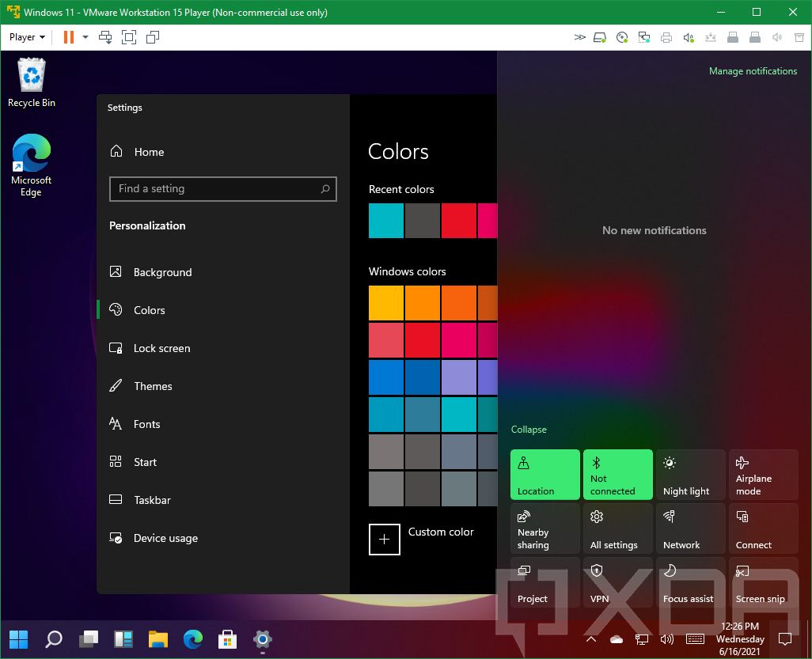Open volume control tray icon
The width and height of the screenshot is (812, 659).
coord(667,639)
